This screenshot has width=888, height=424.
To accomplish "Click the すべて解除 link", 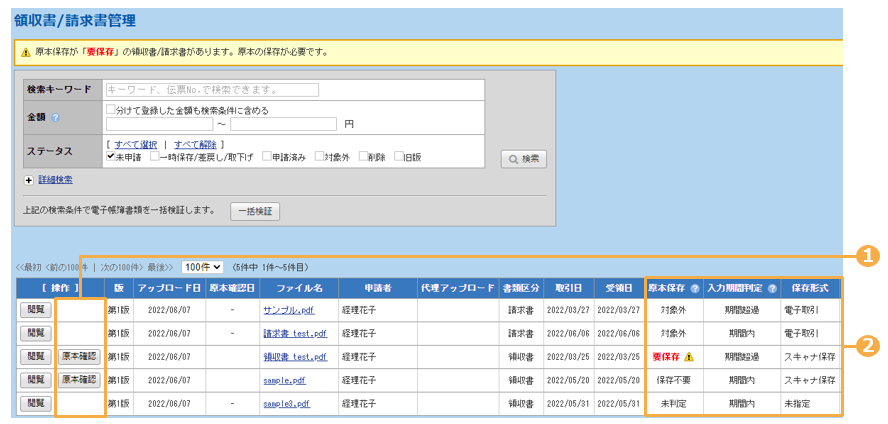I will coord(195,145).
